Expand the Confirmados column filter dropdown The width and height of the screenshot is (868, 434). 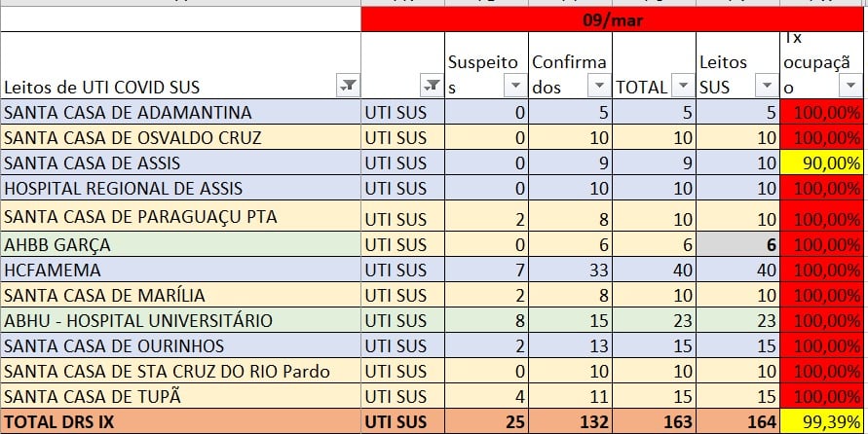pyautogui.click(x=599, y=86)
